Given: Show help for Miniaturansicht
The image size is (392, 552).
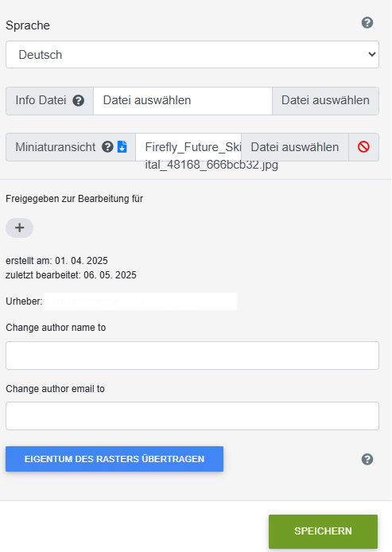Looking at the screenshot, I should tap(107, 147).
